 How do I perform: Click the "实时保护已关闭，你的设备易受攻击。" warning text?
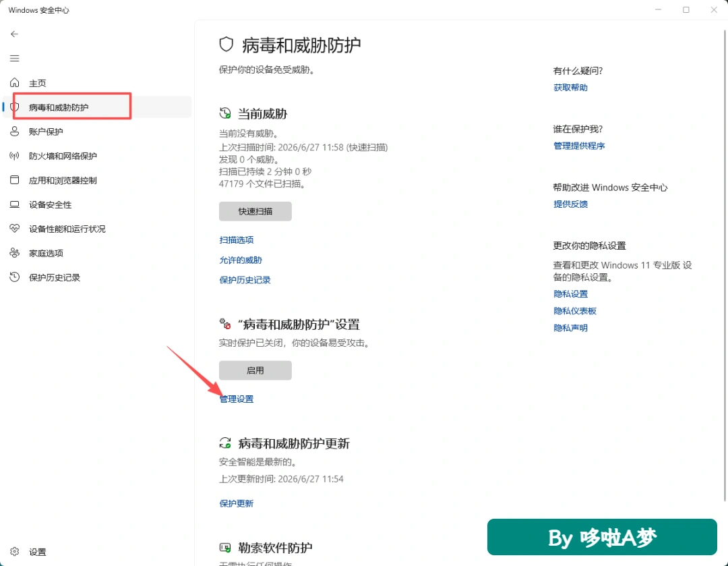coord(295,343)
